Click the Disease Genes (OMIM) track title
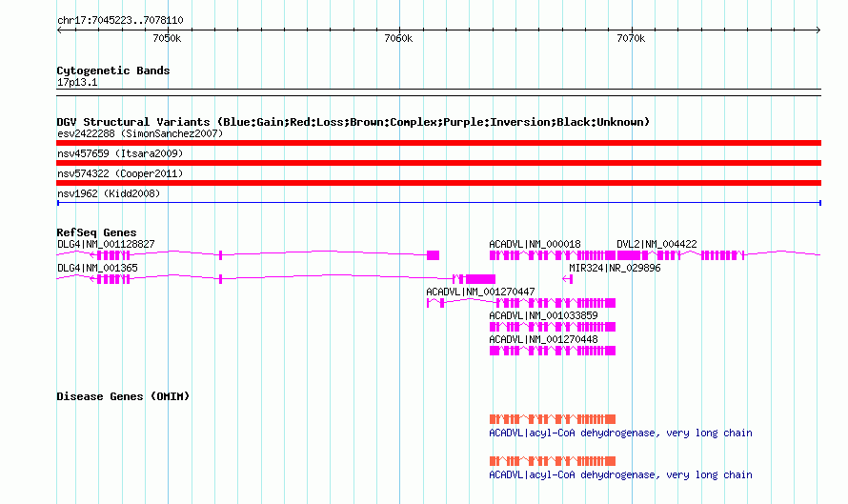The height and width of the screenshot is (504, 848). click(123, 396)
